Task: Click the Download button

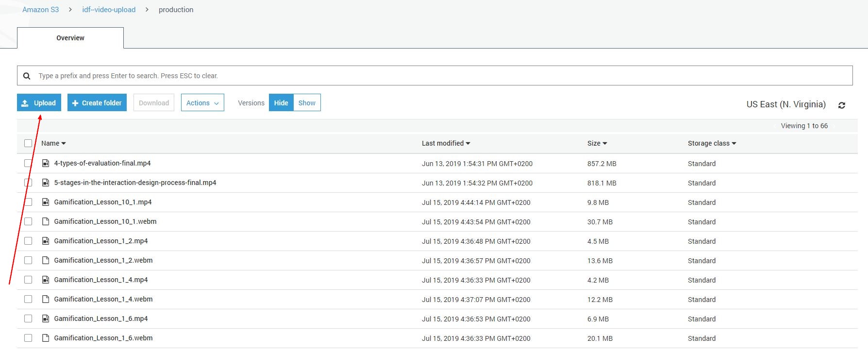Action: coord(154,102)
